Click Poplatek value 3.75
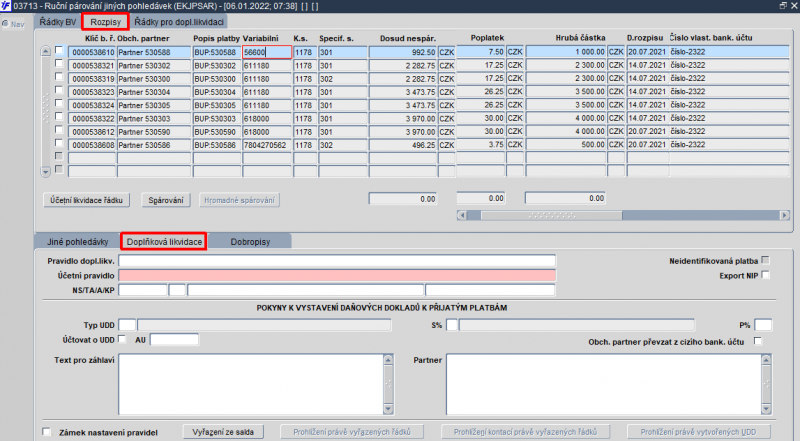The image size is (800, 441). click(x=481, y=144)
